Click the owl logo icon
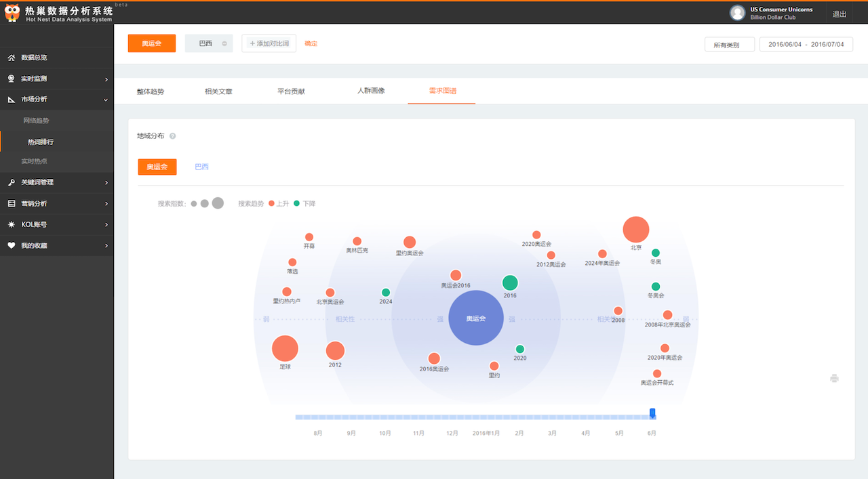The image size is (868, 479). point(12,14)
